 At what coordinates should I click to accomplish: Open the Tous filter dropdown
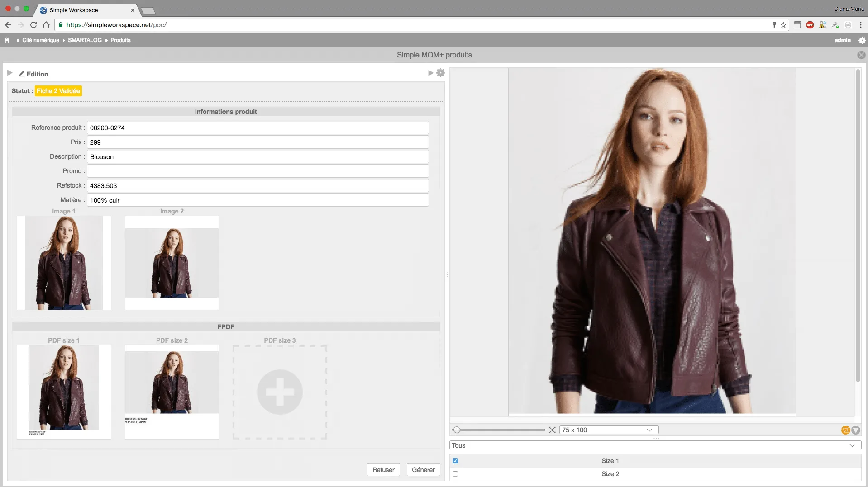(x=655, y=445)
